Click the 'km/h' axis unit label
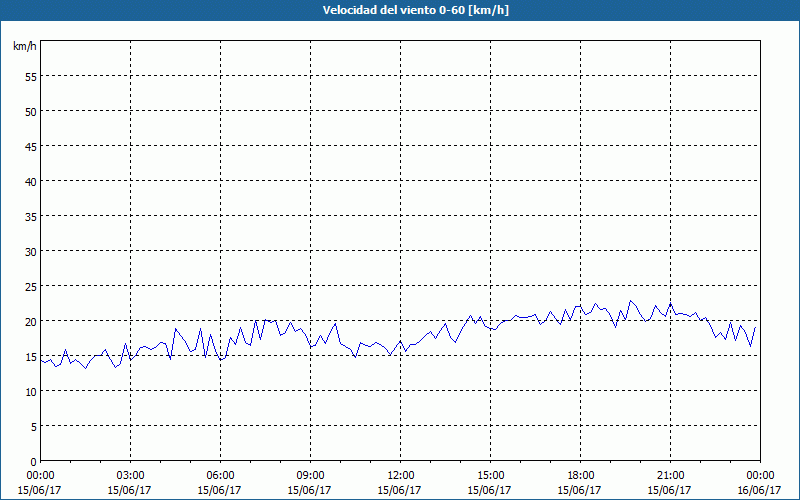Screen dimensions: 800x500 (x=24, y=46)
